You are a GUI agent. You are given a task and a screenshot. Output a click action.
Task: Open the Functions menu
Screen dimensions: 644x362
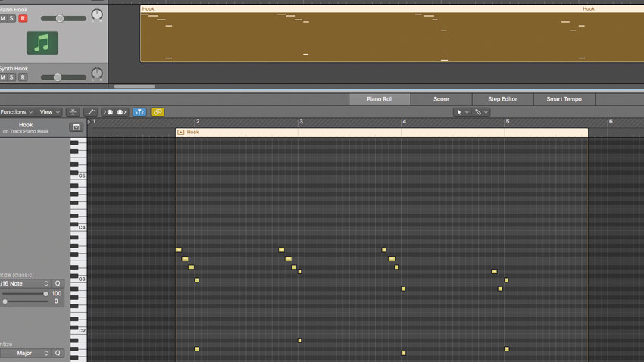[x=17, y=112]
